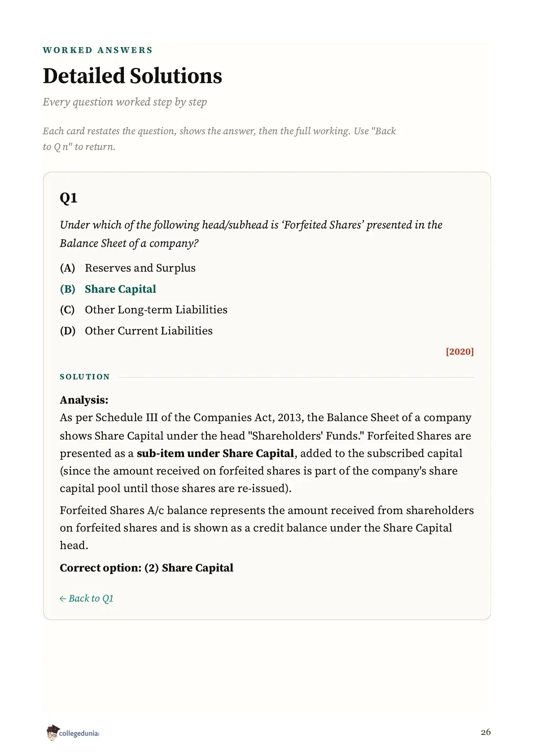Select option (C) Other Long-term Liabilities
The image size is (534, 756).
(x=144, y=310)
